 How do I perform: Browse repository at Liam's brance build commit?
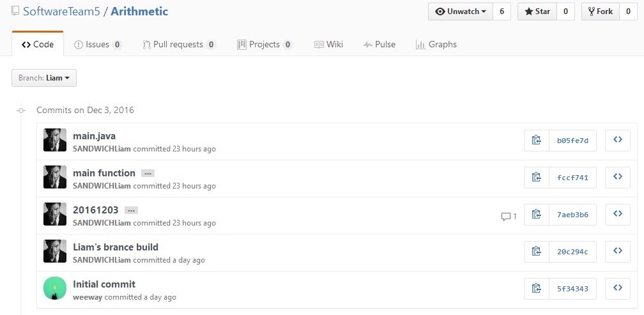[618, 251]
